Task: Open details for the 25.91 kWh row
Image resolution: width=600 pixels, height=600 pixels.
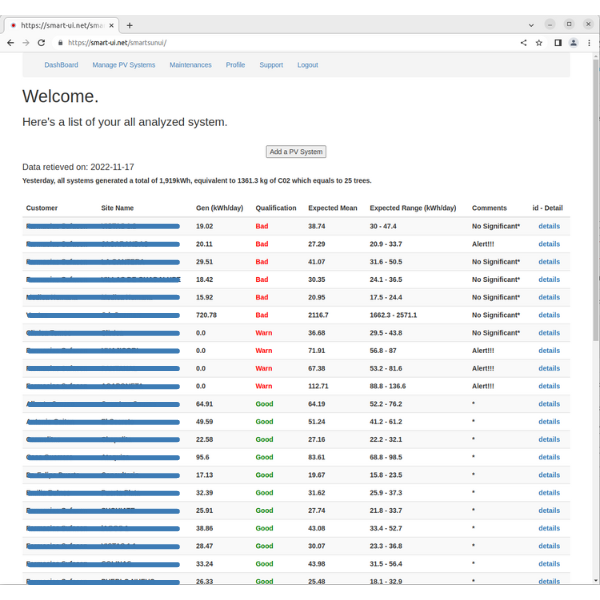Action: 549,510
